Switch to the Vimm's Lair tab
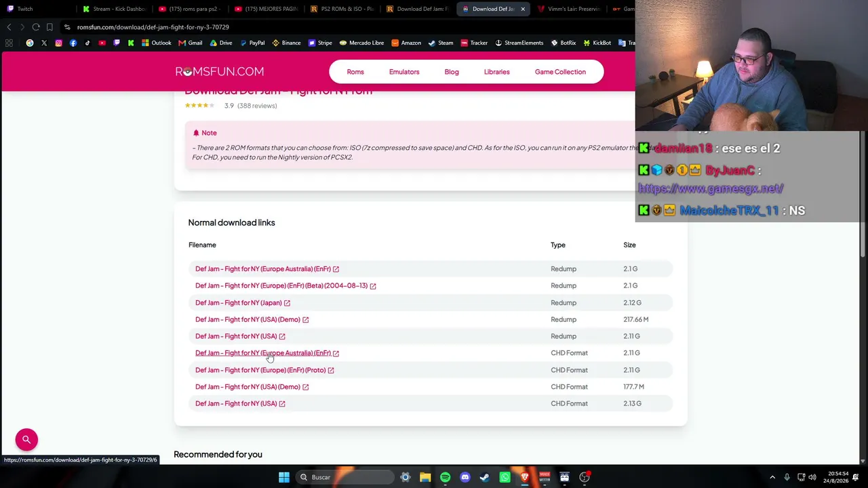This screenshot has width=868, height=488. [x=570, y=9]
